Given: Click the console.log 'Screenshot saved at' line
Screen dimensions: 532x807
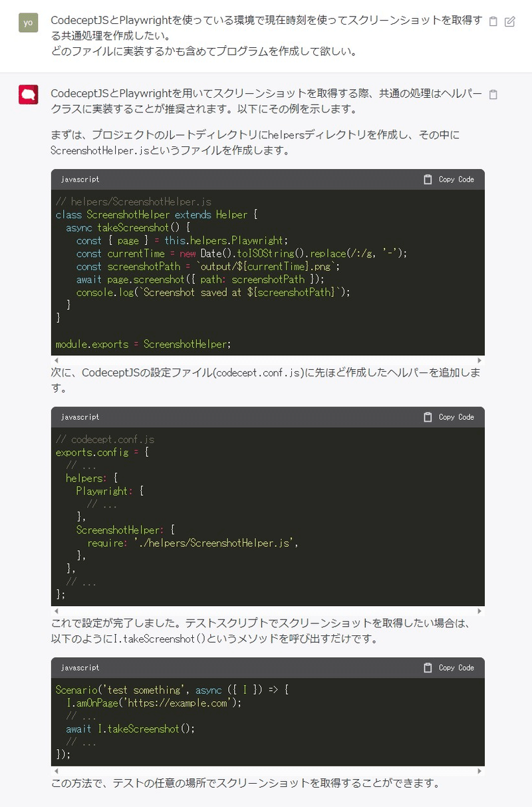Looking at the screenshot, I should 213,292.
